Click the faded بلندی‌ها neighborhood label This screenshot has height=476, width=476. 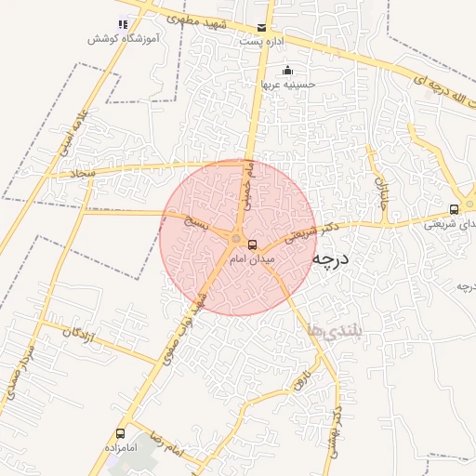(x=335, y=332)
